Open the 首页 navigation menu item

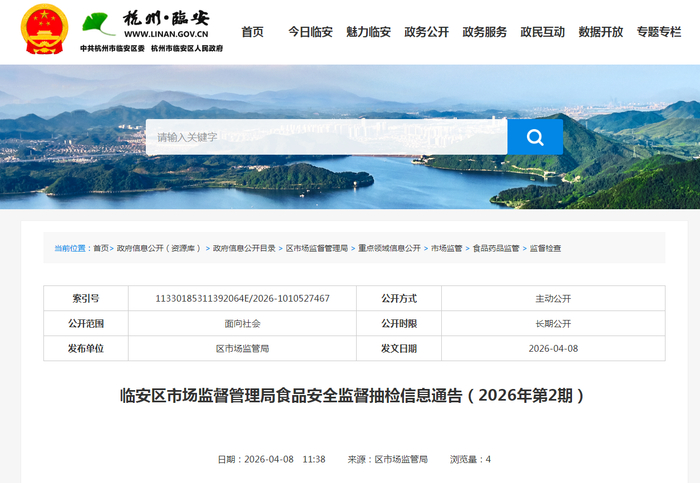pyautogui.click(x=252, y=32)
